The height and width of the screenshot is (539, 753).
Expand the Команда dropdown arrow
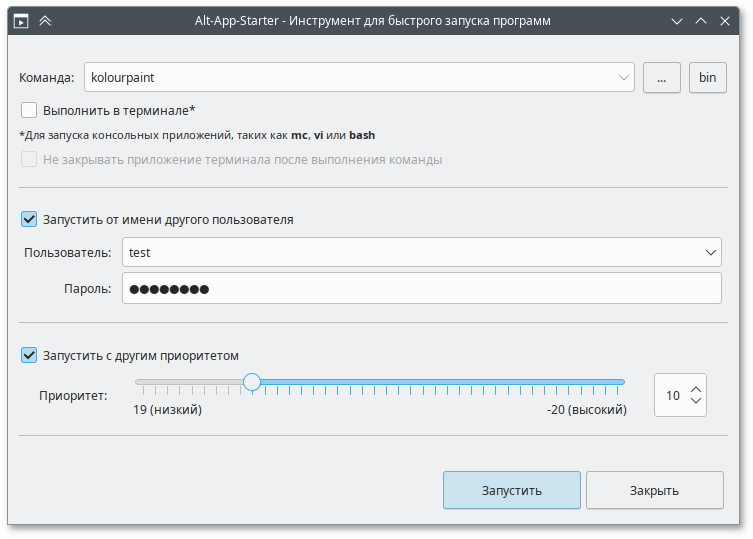[x=623, y=77]
